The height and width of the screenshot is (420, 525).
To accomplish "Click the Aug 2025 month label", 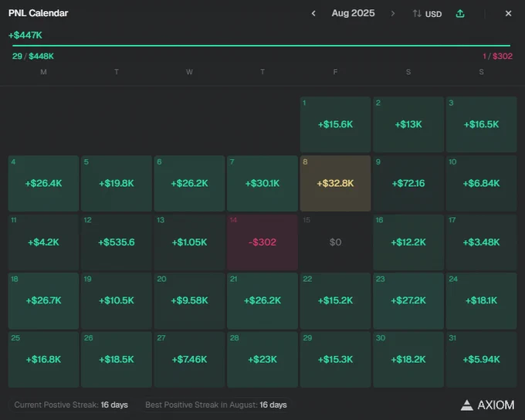I will tap(353, 13).
